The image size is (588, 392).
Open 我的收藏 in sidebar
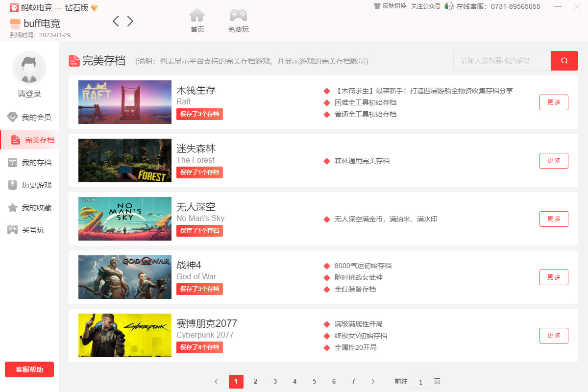29,208
